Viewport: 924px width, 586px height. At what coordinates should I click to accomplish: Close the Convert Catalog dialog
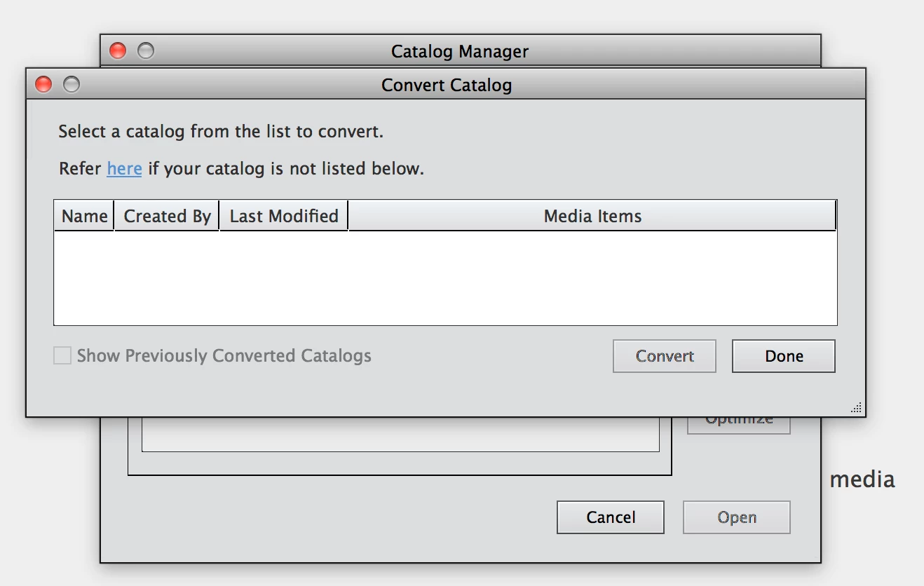tap(43, 85)
